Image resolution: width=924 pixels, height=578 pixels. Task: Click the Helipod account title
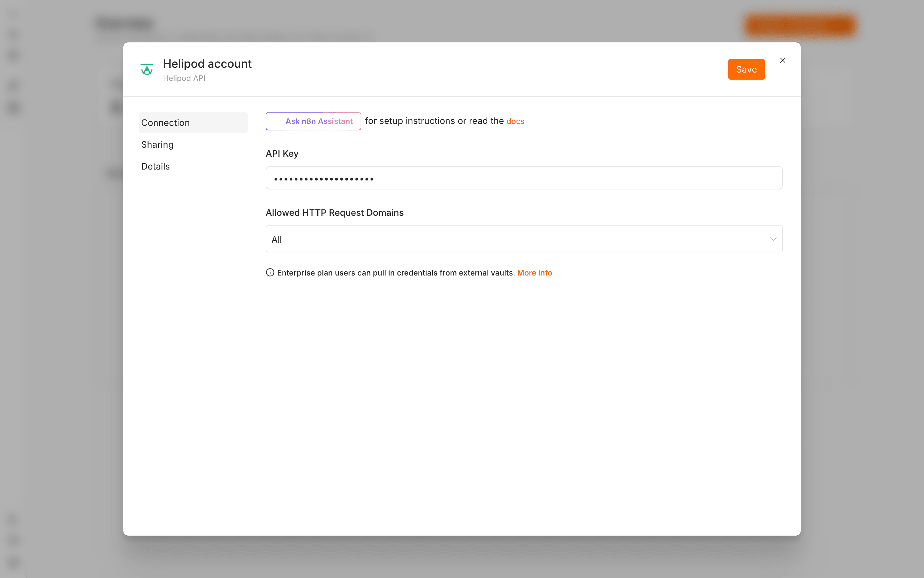207,64
